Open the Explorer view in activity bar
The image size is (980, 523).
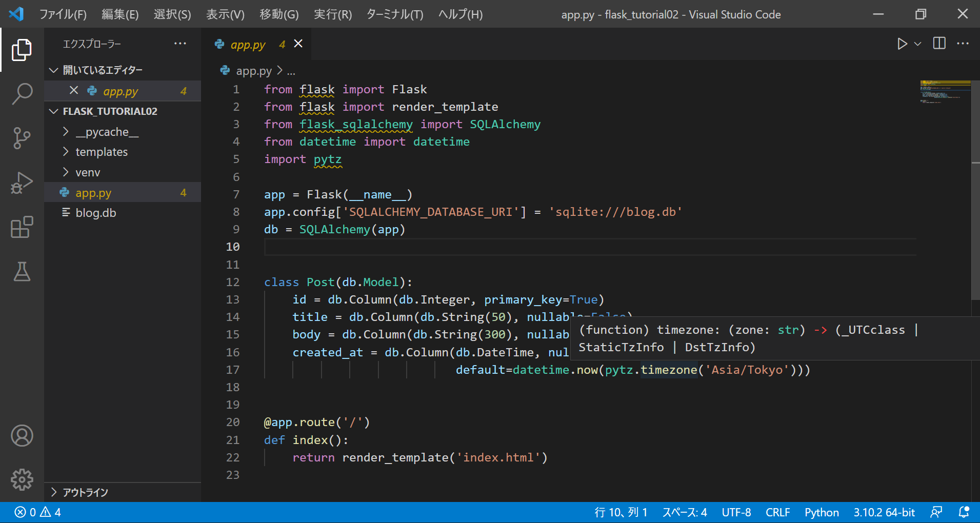click(x=22, y=50)
